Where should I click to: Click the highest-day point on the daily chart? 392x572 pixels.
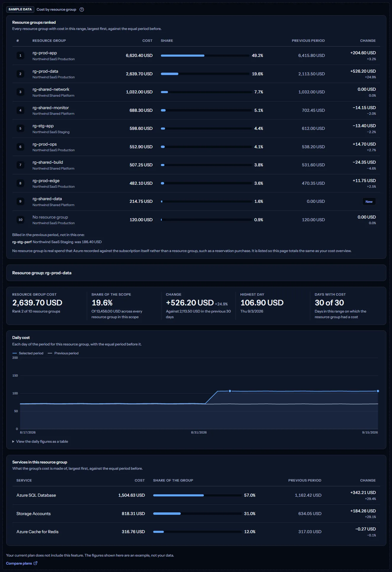coord(230,391)
